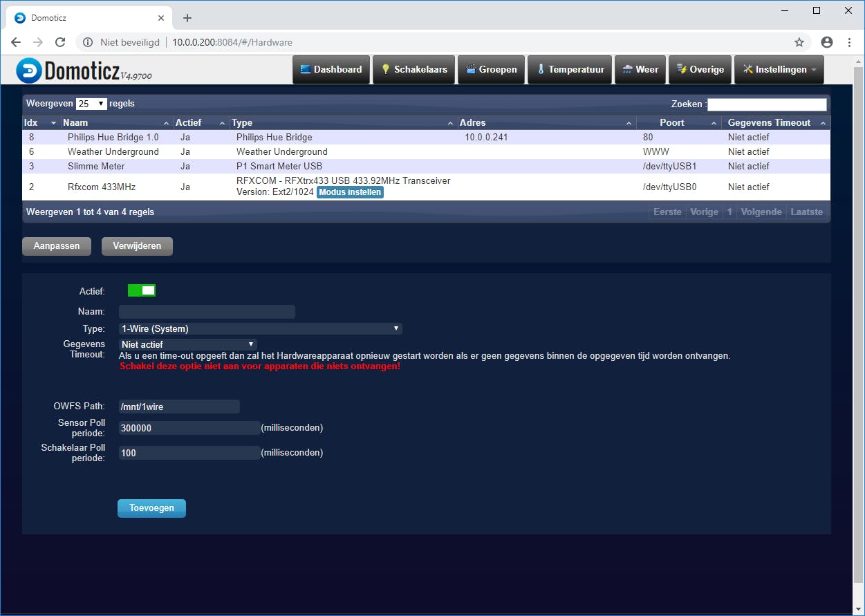Sort table by Adres column
Screen dimensions: 865x616
coord(546,122)
